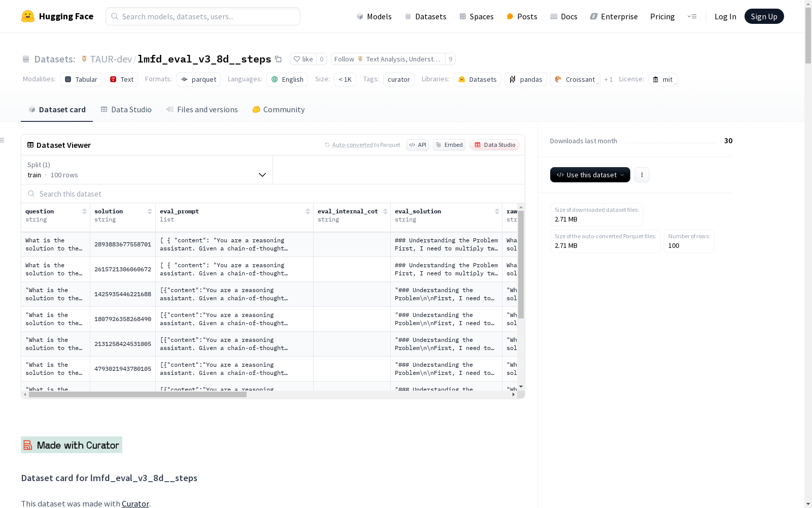Click solution cell 1425935446221688
This screenshot has width=812, height=508.
point(123,294)
